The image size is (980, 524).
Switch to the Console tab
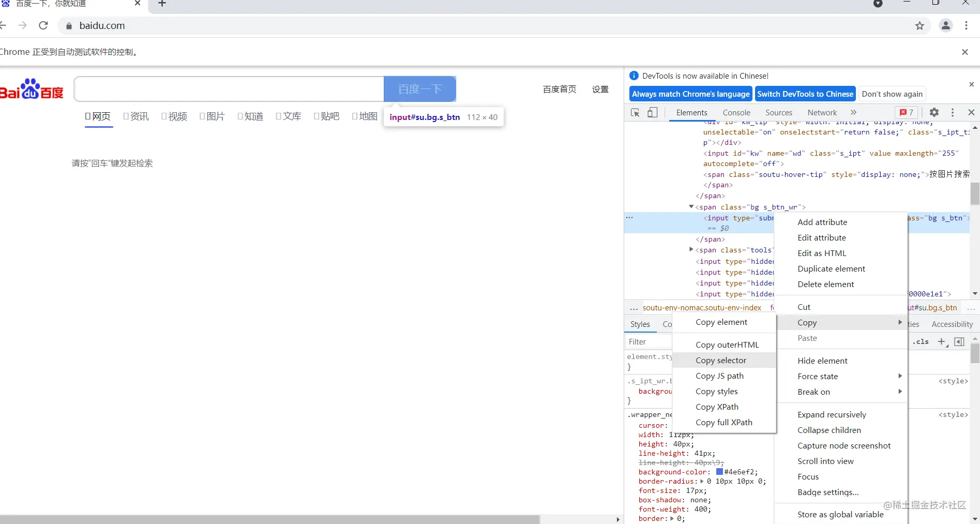click(736, 112)
